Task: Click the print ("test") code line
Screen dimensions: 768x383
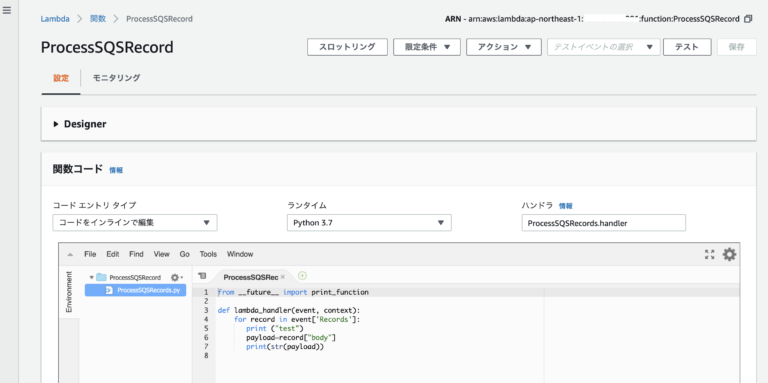Action: 275,329
